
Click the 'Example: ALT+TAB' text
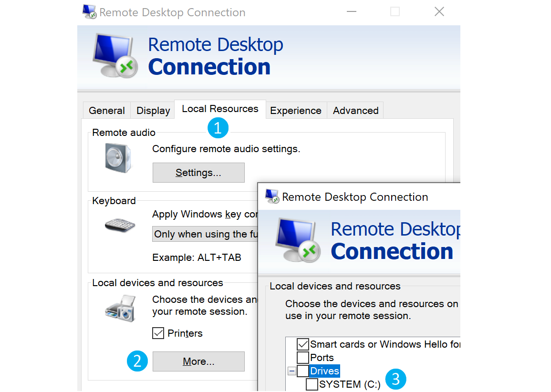(197, 258)
